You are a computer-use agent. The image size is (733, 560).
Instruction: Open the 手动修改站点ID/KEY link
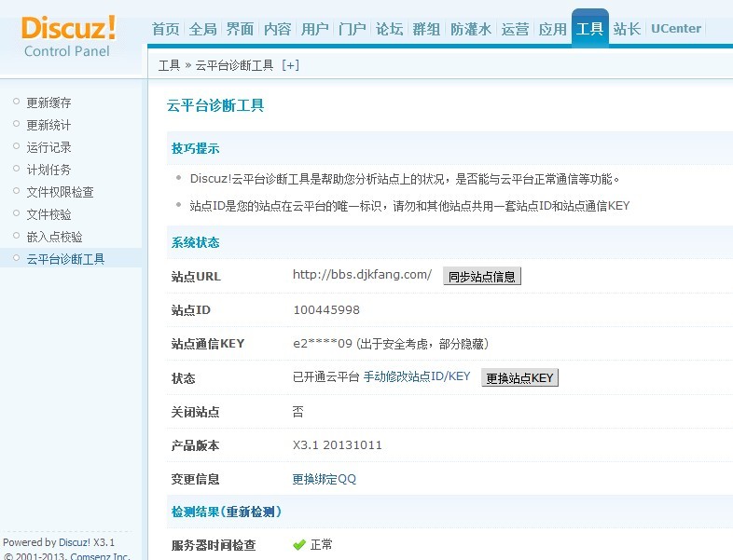[417, 376]
